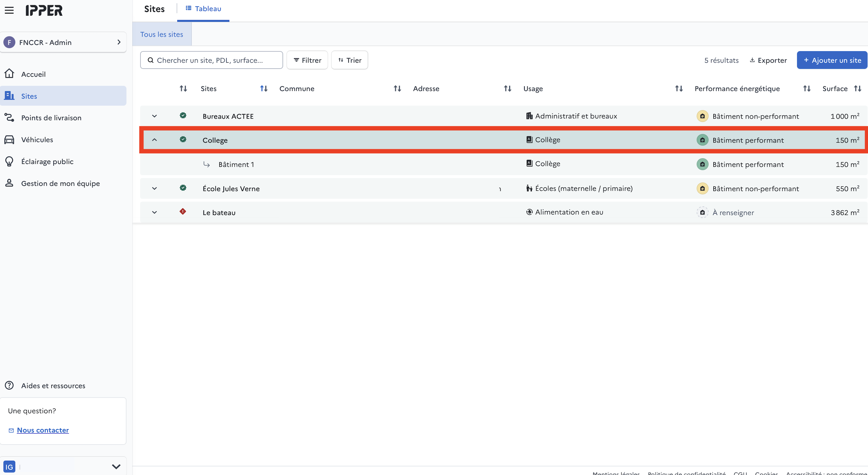Click the IPPER logo
Viewport: 868px width, 475px height.
click(44, 10)
